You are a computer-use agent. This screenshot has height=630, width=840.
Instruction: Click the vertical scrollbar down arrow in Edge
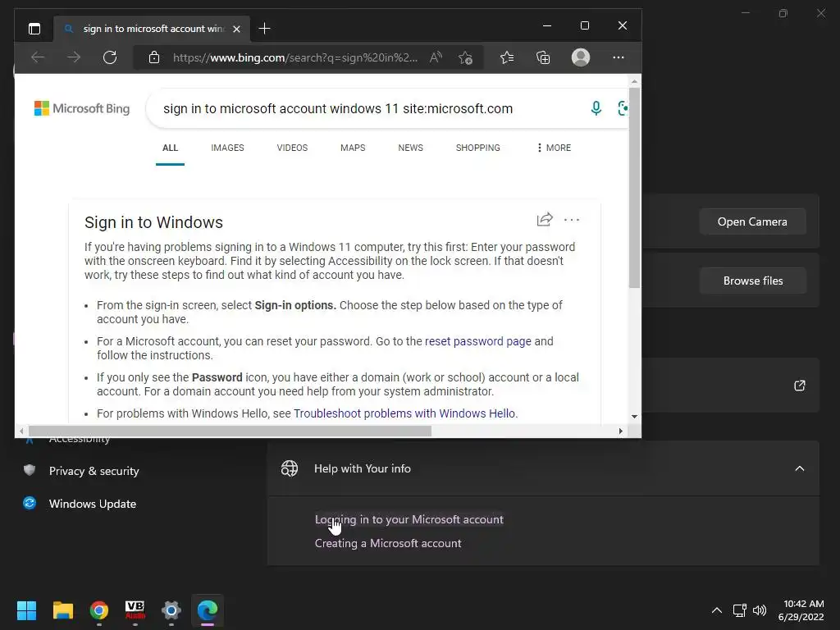[x=634, y=416]
